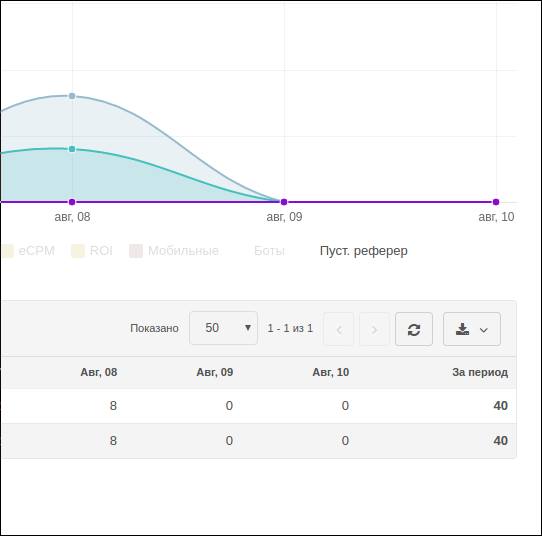Image resolution: width=542 pixels, height=536 pixels.
Task: Sort by Авг, 10 column header
Action: pyautogui.click(x=331, y=372)
